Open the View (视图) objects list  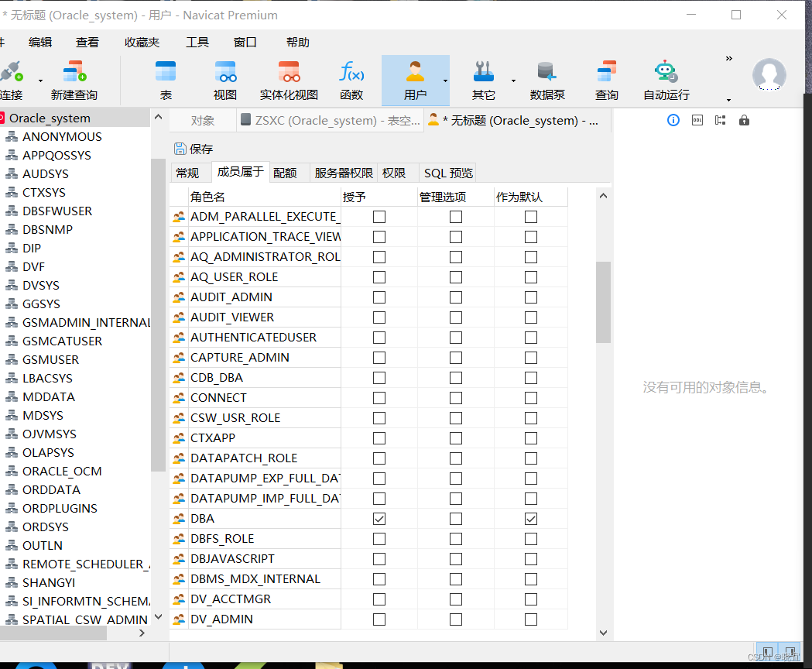(x=225, y=81)
